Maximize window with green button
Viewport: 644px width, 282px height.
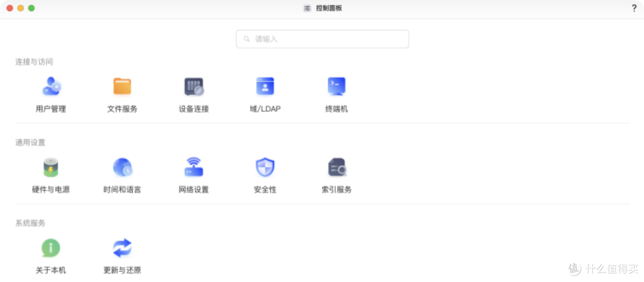31,8
